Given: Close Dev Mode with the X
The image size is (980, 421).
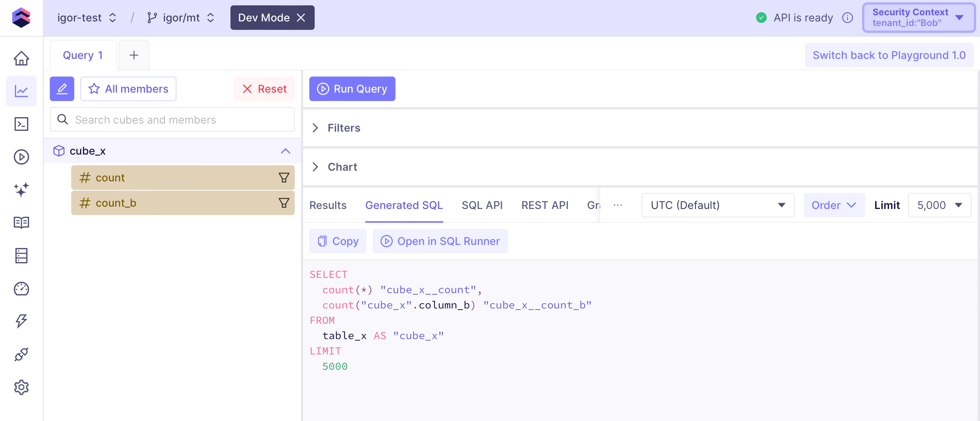Looking at the screenshot, I should click(x=301, y=18).
